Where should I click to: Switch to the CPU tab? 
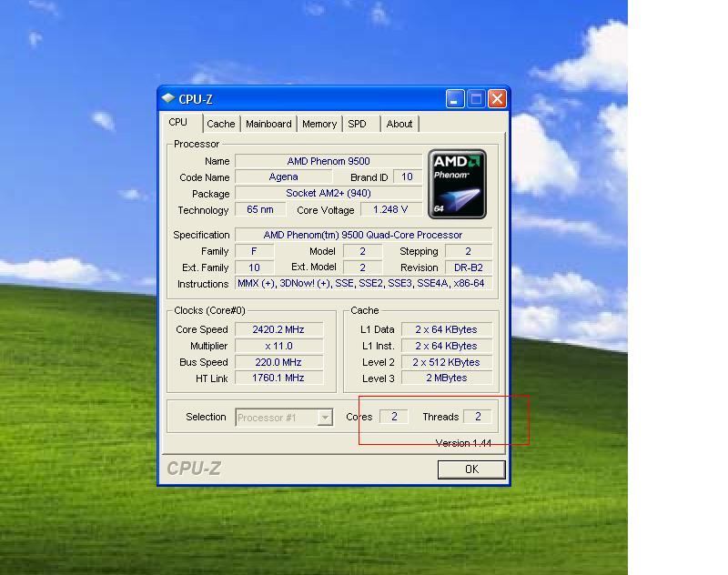pos(178,122)
